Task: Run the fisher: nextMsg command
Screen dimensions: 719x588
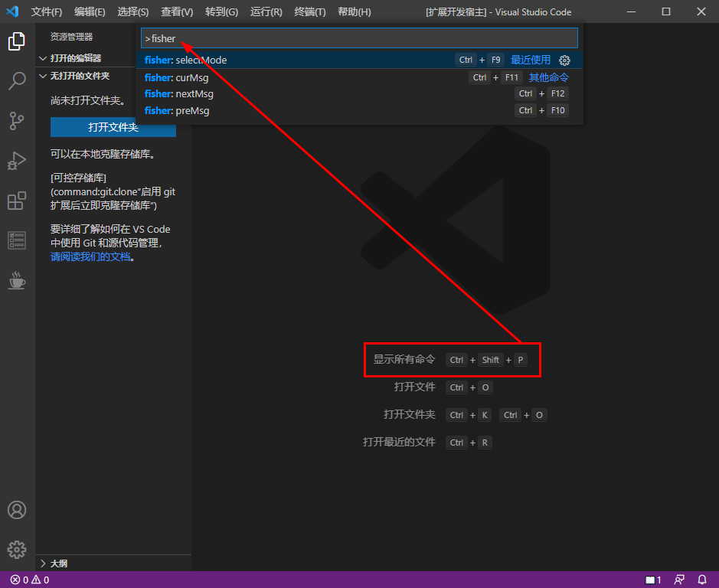Action: point(360,93)
